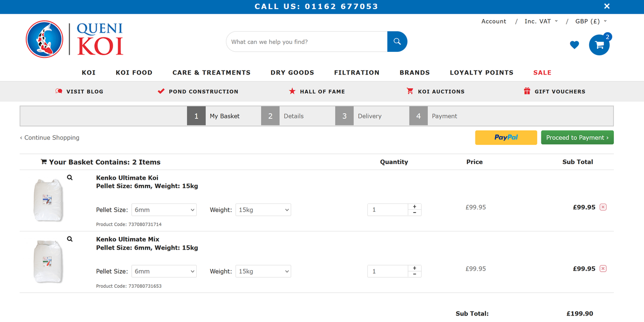Remove Kenko Ultimate Koi from basket
The height and width of the screenshot is (322, 644).
[603, 207]
